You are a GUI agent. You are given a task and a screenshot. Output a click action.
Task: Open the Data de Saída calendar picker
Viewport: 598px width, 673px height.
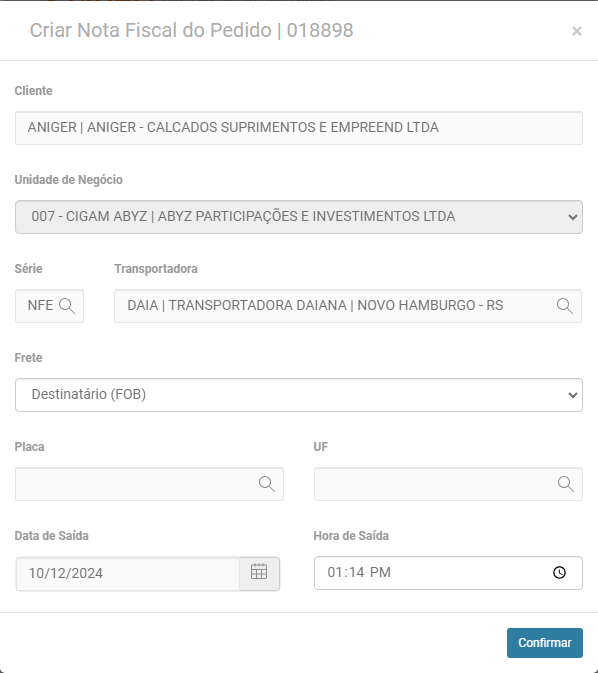tap(259, 573)
